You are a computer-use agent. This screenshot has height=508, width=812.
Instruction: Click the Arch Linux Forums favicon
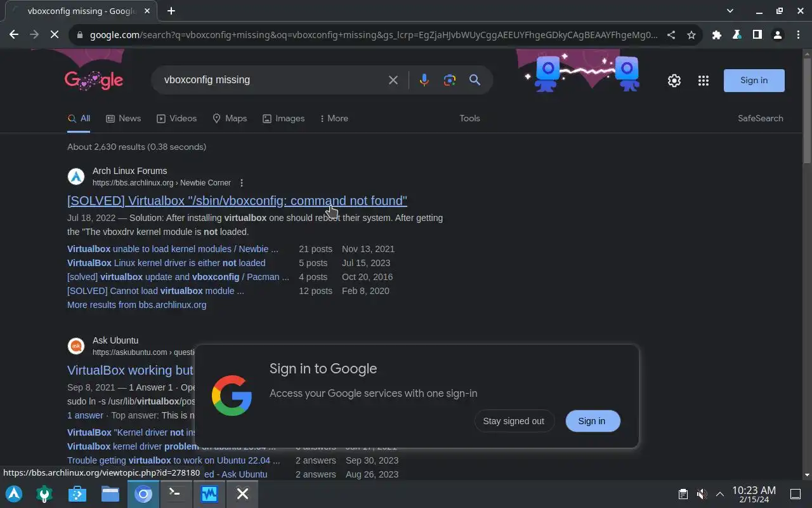76,177
